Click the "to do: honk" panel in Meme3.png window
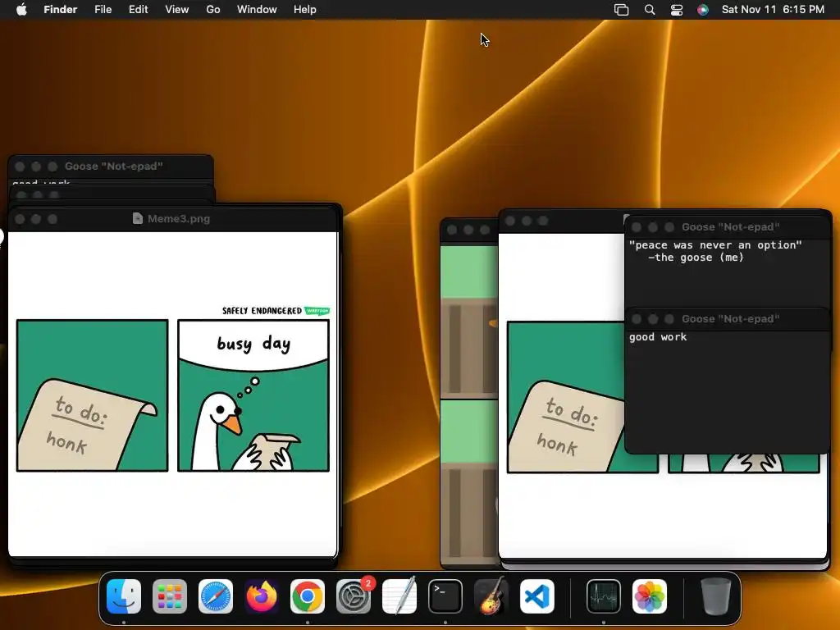Image resolution: width=840 pixels, height=630 pixels. [92, 396]
